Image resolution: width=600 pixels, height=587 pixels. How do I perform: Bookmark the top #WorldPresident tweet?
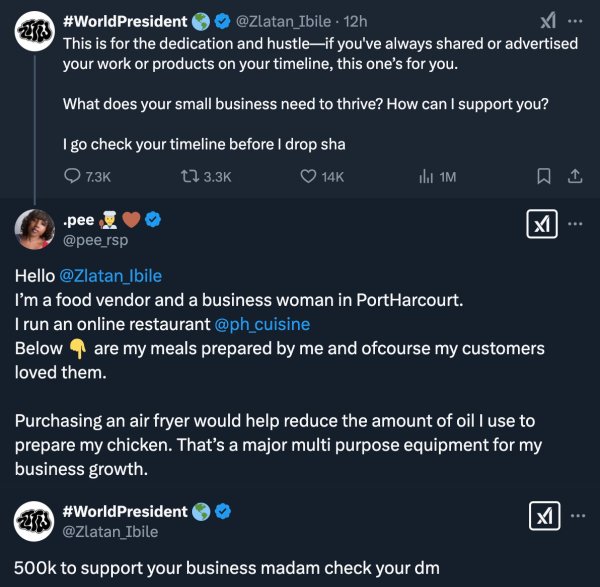point(544,176)
